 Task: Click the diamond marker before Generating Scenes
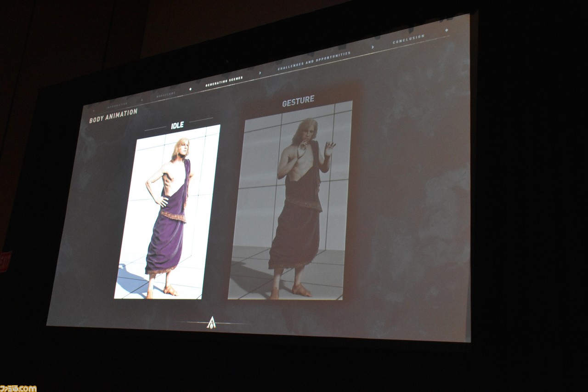(x=191, y=89)
